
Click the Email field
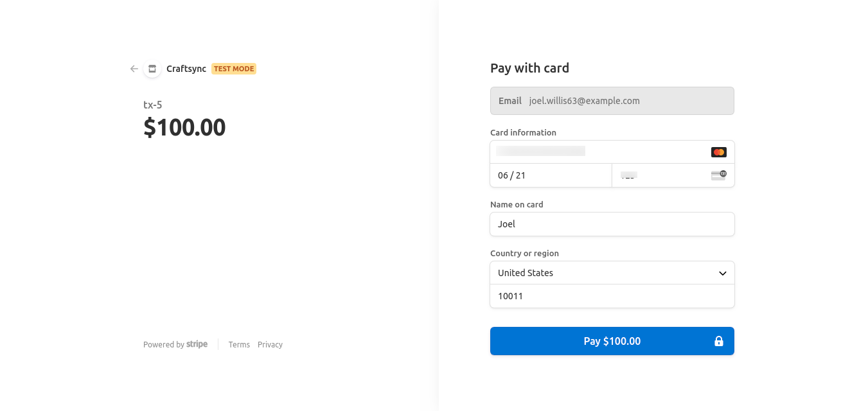click(612, 101)
